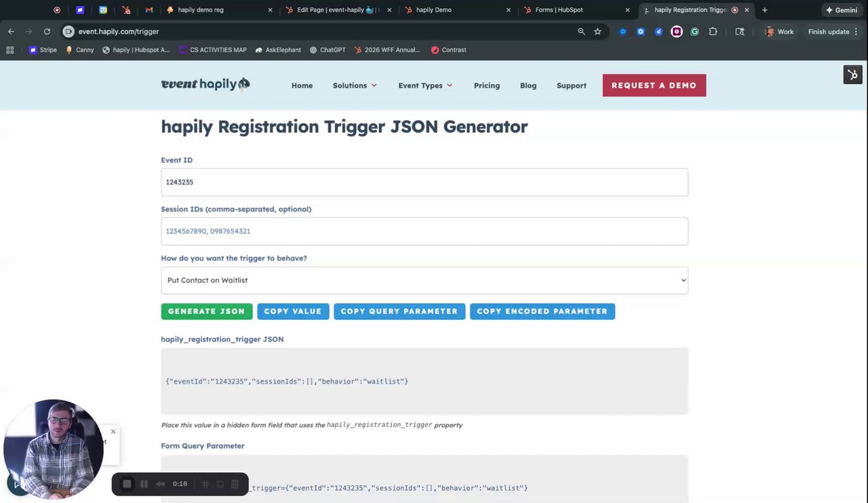Click the site info icon in address bar
Viewport: 868px width, 503px height.
pos(68,31)
